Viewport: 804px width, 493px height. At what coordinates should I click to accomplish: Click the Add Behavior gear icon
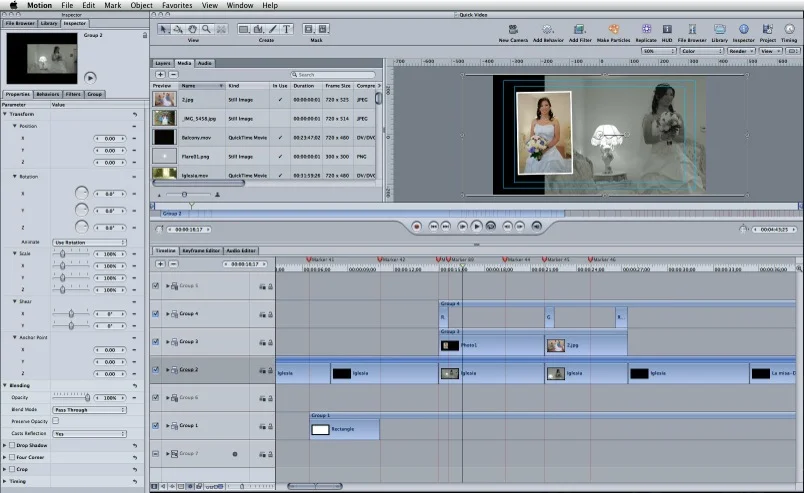tap(548, 29)
